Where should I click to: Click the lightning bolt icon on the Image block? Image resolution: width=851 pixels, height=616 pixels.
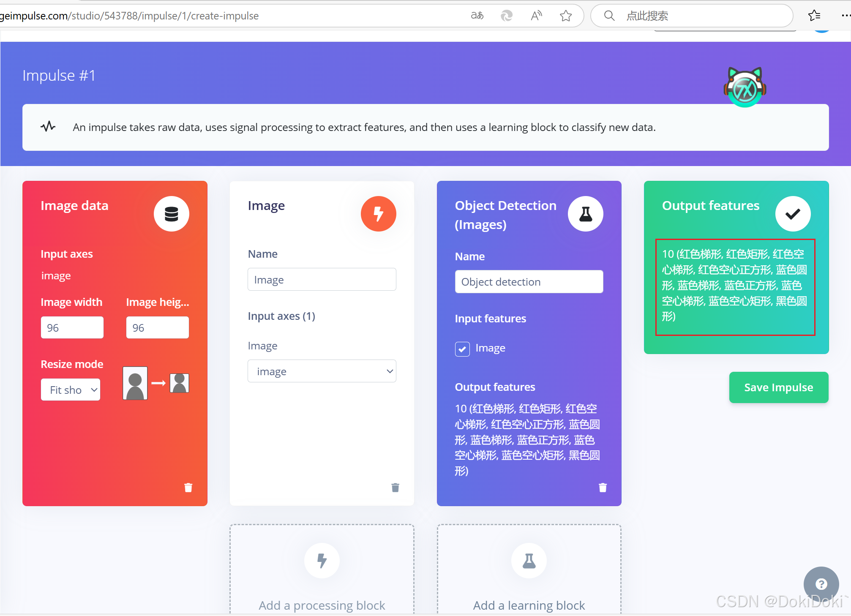coord(378,214)
